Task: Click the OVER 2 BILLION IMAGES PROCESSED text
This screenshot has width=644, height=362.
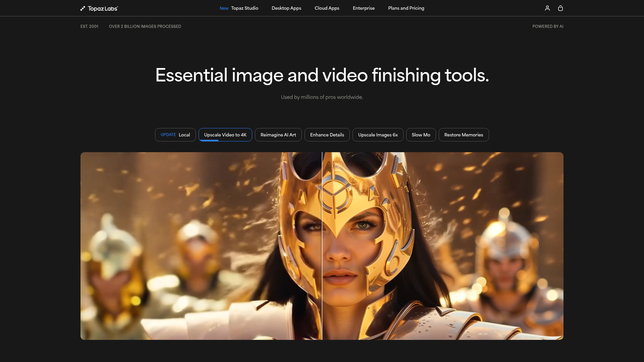Action: (x=145, y=26)
